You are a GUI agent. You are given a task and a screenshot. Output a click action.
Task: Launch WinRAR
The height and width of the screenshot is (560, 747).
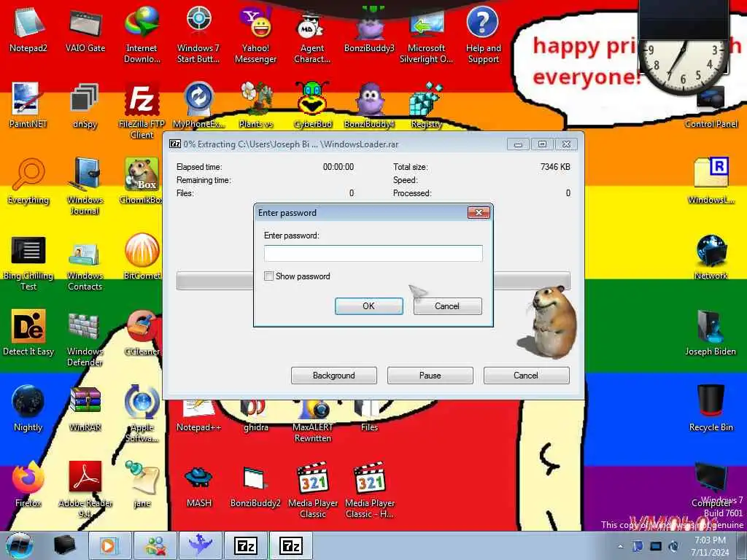(85, 408)
